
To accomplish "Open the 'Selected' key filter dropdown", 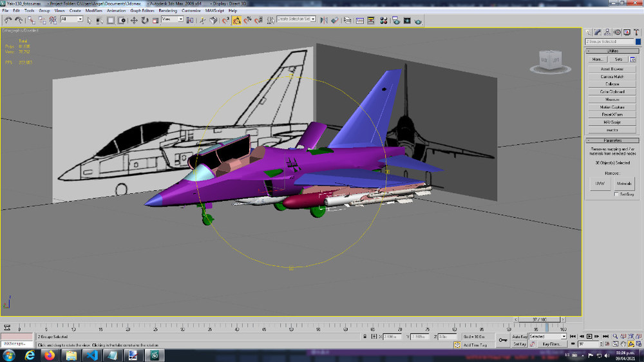I will [547, 336].
